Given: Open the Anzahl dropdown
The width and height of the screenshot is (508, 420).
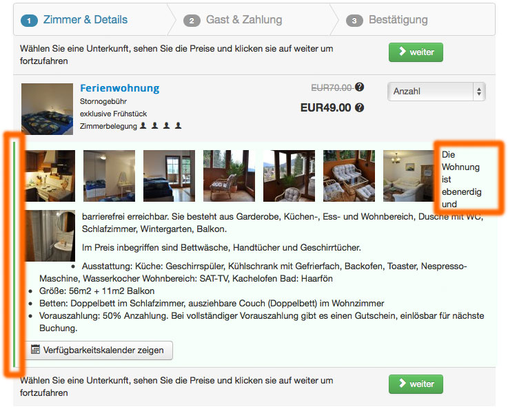Looking at the screenshot, I should (436, 92).
